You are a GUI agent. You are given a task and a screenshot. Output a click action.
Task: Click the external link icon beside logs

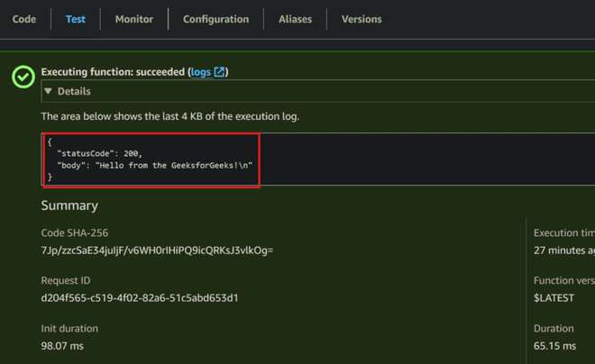click(x=219, y=72)
